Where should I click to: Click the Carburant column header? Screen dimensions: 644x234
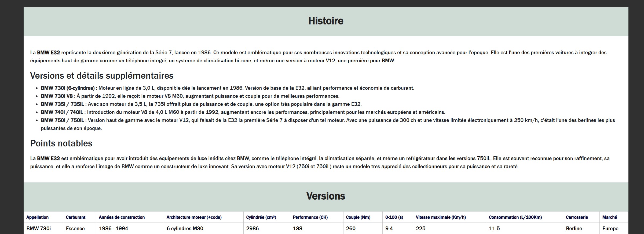click(x=75, y=217)
